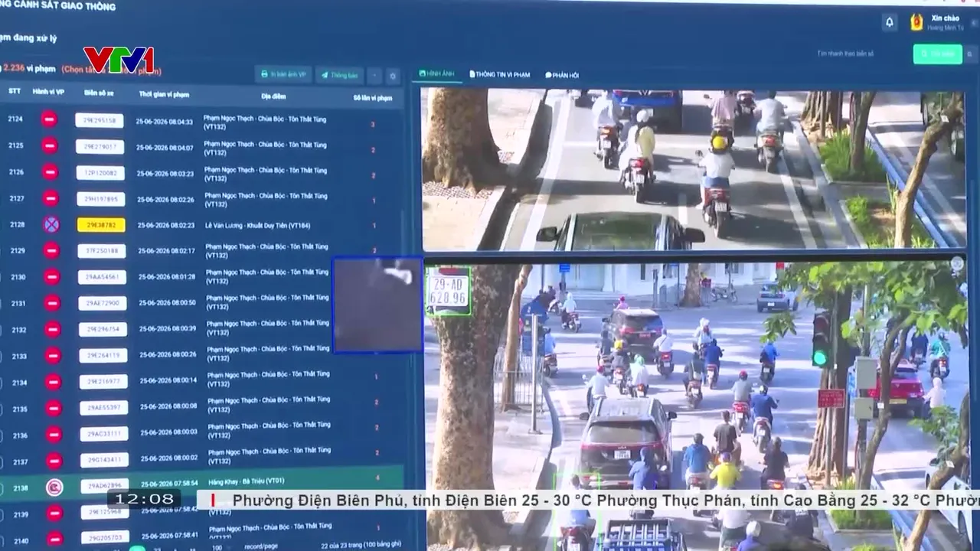Click the violation icon in row 2137

coord(54,461)
